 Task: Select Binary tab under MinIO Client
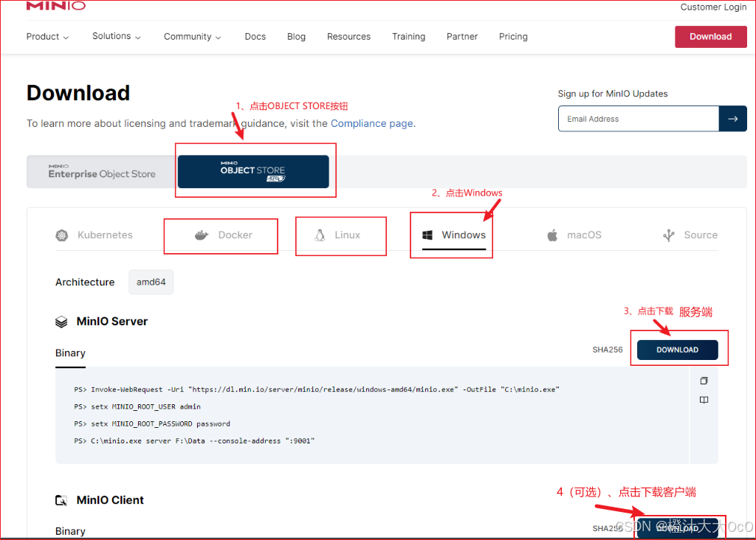70,531
